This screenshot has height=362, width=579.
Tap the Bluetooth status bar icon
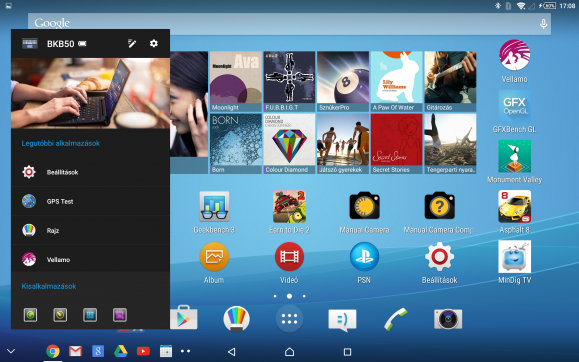point(497,6)
